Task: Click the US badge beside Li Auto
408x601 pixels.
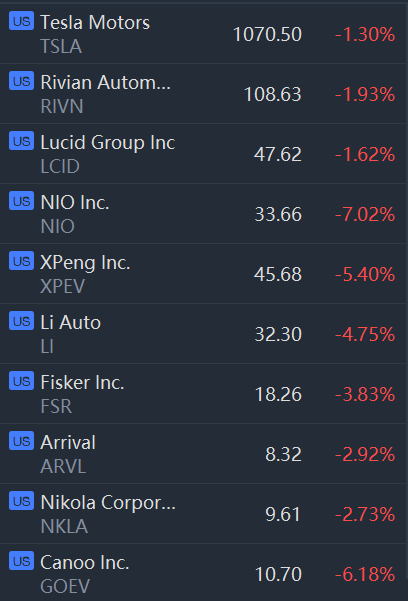Action: [x=21, y=321]
